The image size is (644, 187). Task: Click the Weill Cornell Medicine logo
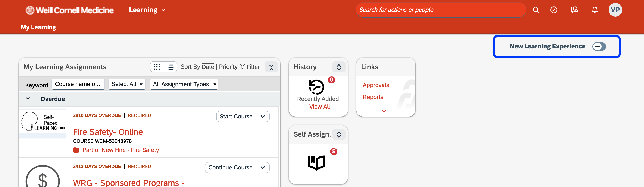69,10
